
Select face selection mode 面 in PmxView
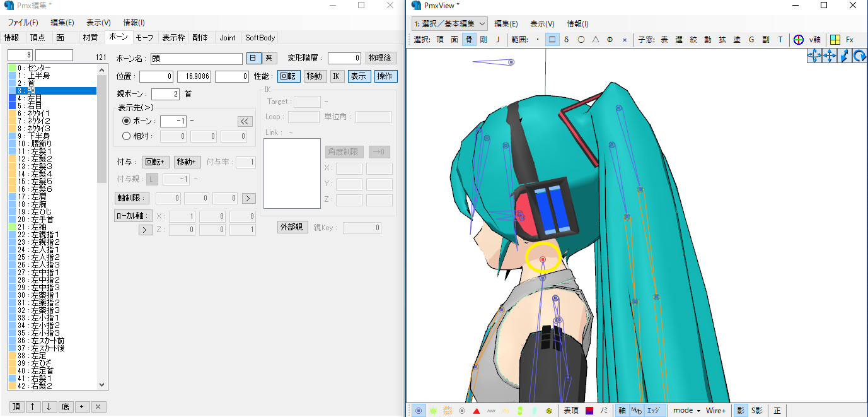tap(454, 39)
